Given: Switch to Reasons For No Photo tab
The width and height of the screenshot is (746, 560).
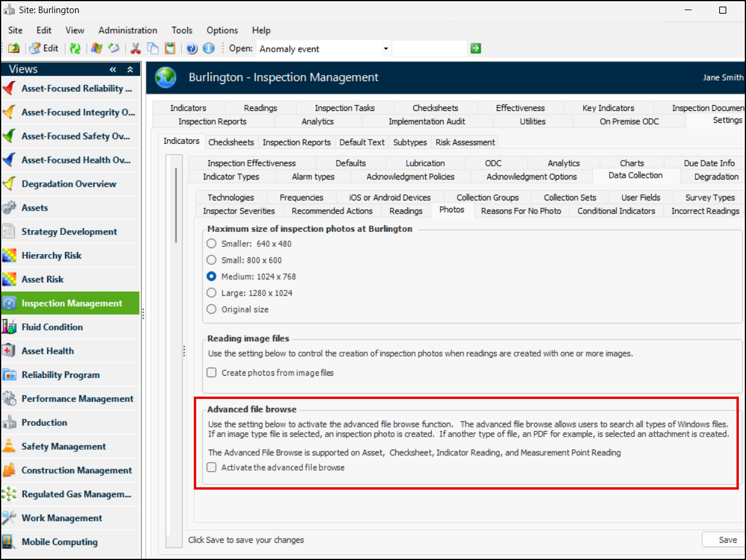Looking at the screenshot, I should (521, 211).
